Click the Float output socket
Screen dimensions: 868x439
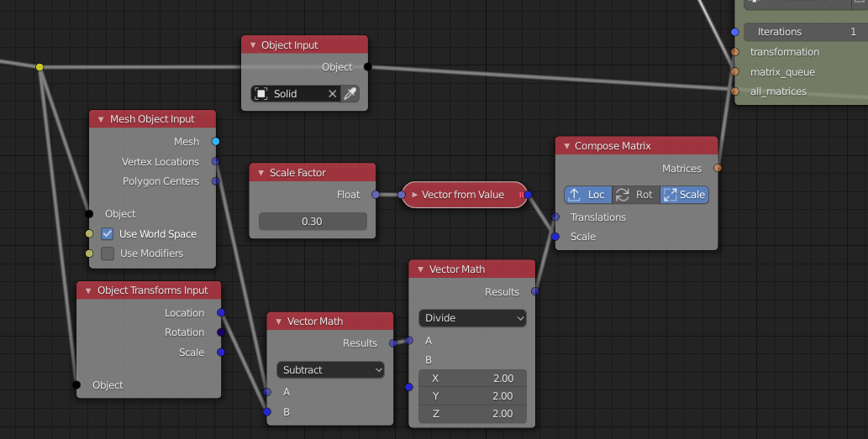[376, 195]
